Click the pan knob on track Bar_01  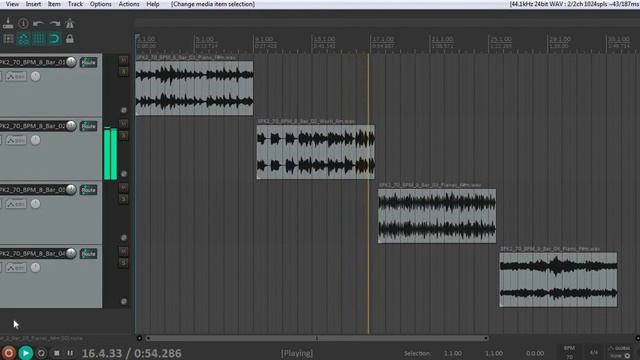coord(36,76)
